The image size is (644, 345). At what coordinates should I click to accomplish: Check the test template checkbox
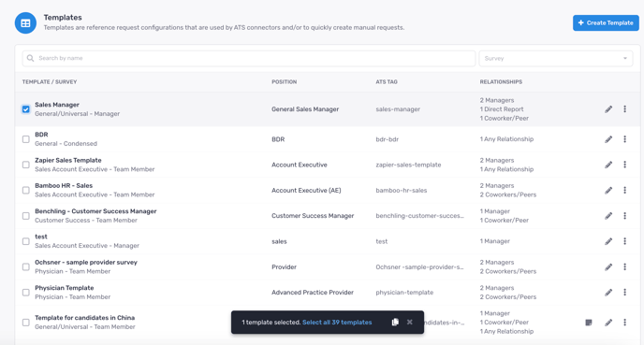(x=26, y=241)
